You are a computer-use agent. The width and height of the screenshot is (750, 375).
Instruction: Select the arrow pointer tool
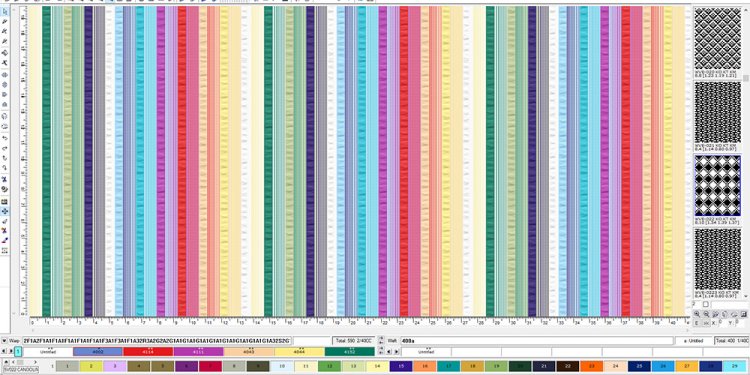point(5,11)
